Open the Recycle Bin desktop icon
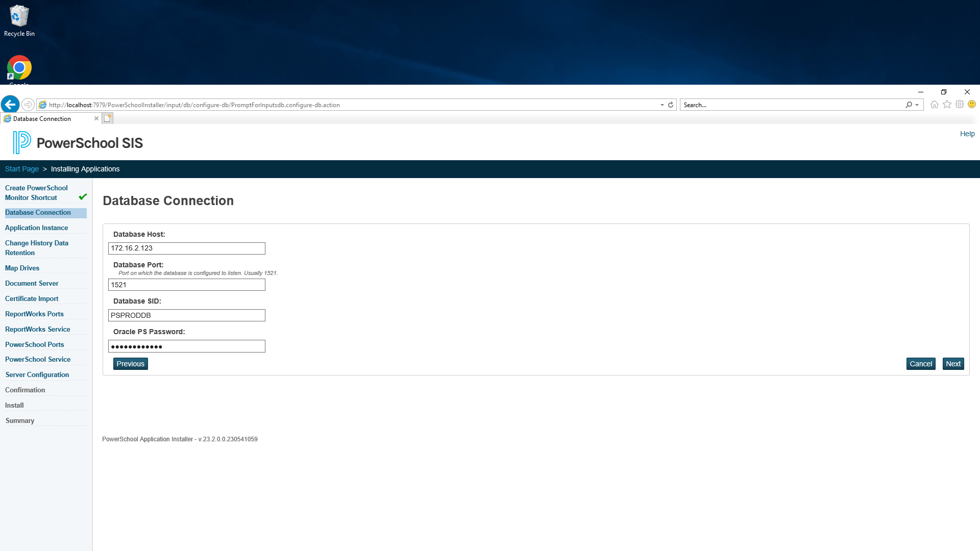The image size is (980, 551). (19, 20)
